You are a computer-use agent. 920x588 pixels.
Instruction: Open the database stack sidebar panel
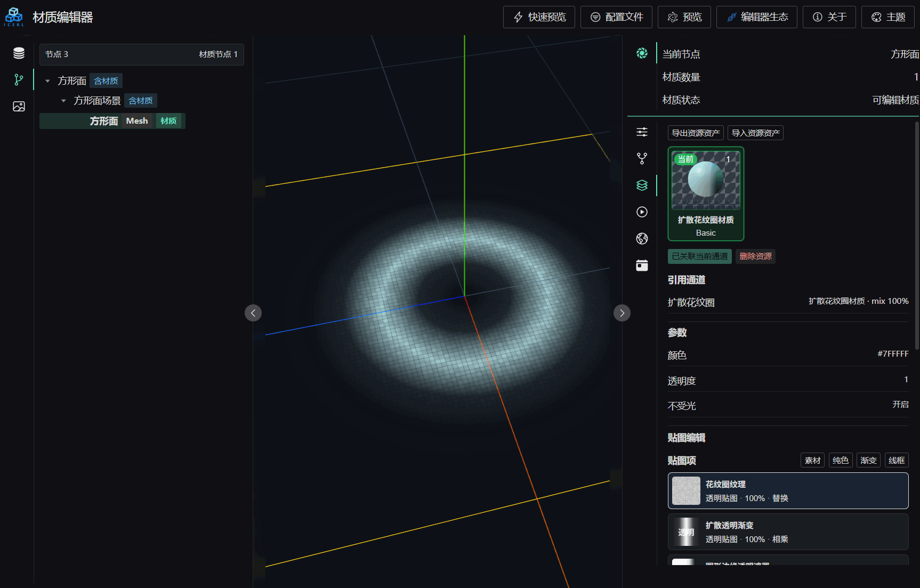coord(19,53)
